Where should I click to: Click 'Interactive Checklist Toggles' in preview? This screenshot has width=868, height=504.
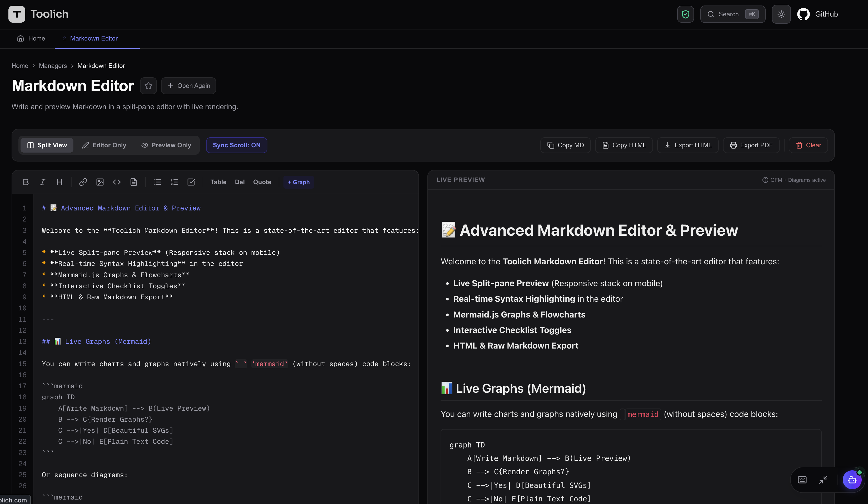512,330
